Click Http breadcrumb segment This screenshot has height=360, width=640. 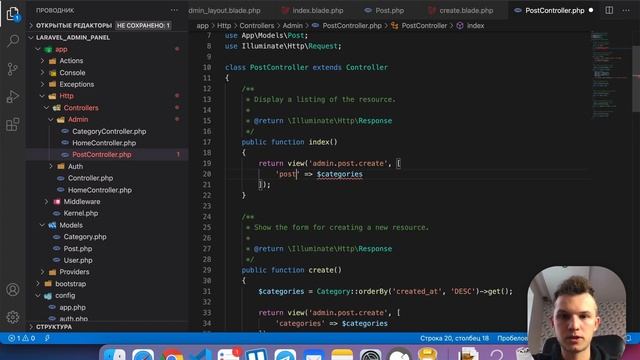224,26
